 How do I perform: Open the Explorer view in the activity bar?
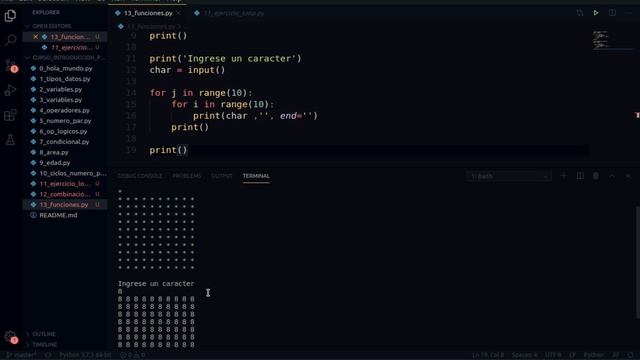pos(10,16)
